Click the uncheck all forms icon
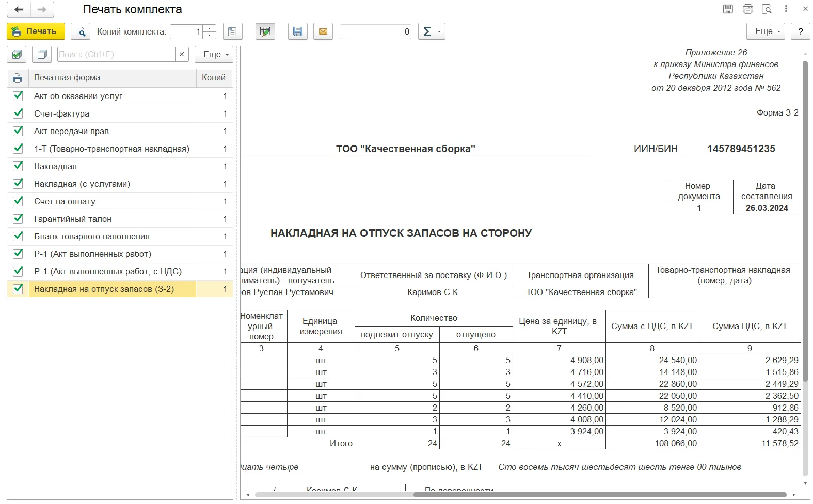 pos(42,54)
